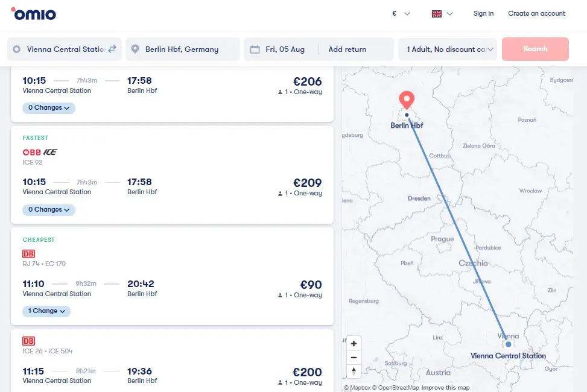The width and height of the screenshot is (587, 392).
Task: Click Create an account
Action: tap(536, 13)
